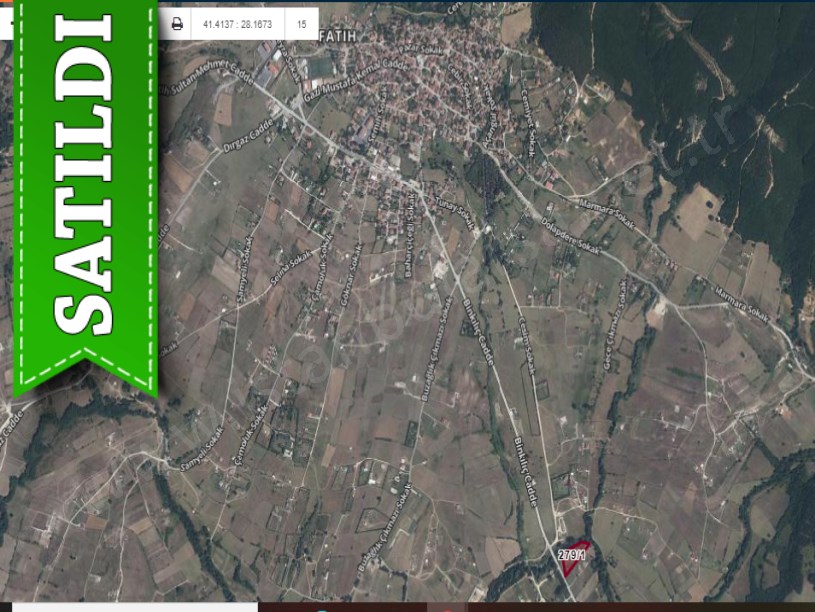
Task: Click the printer icon in the map toolbar
Action: [177, 23]
